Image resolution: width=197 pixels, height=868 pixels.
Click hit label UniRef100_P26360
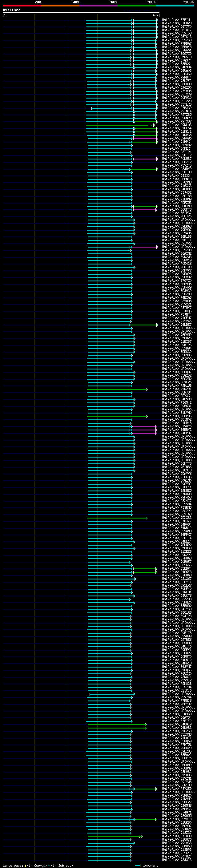177,74
